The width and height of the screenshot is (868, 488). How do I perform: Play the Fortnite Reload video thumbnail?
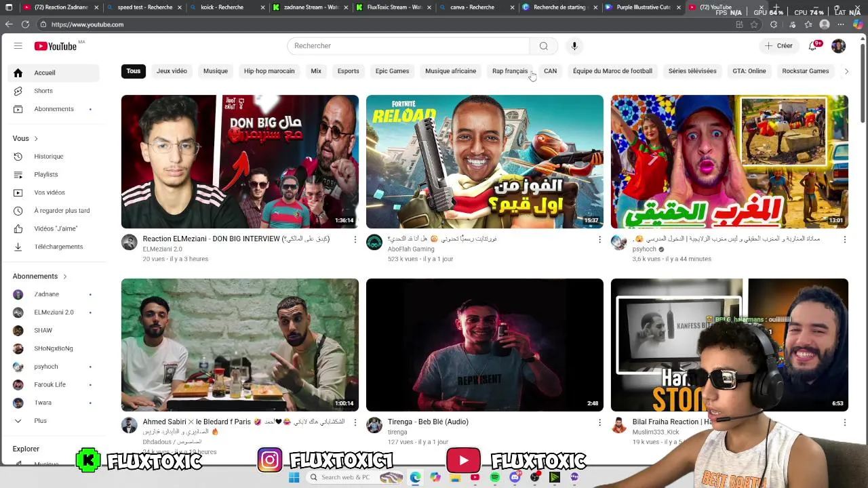point(485,161)
